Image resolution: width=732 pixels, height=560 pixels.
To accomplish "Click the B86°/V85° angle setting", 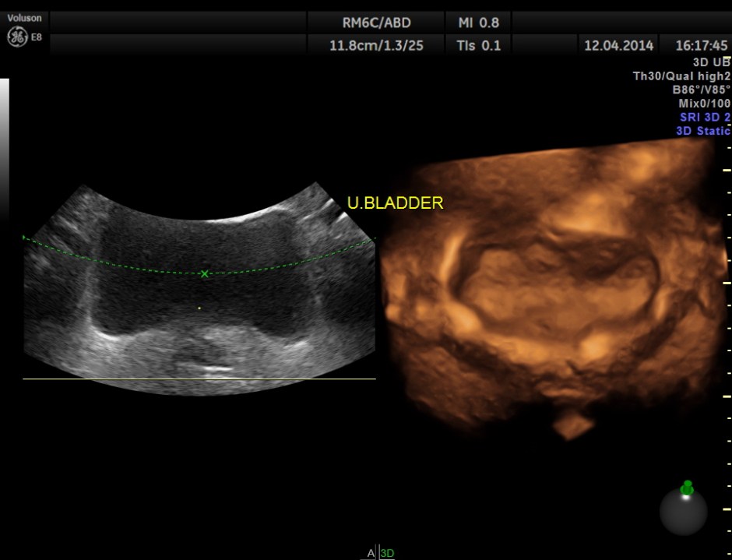I will click(x=701, y=90).
